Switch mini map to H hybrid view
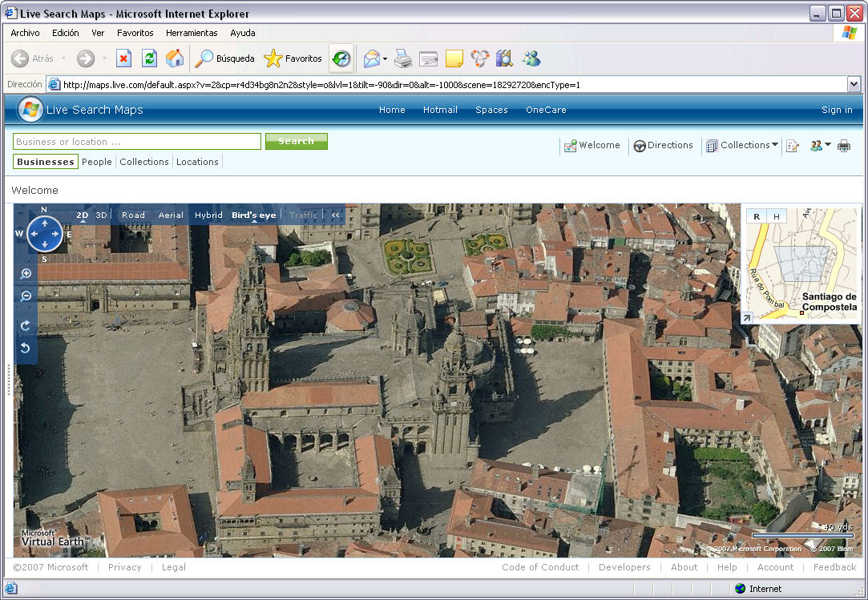The width and height of the screenshot is (868, 600). 777,216
